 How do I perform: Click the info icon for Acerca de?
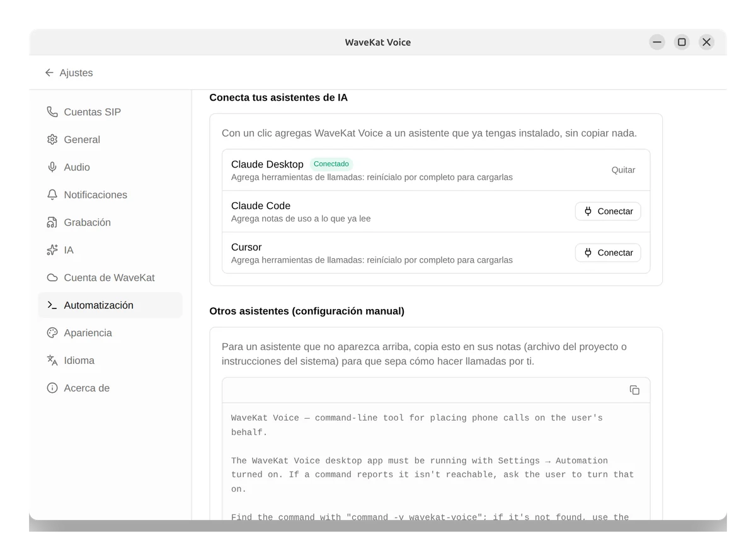pyautogui.click(x=52, y=388)
